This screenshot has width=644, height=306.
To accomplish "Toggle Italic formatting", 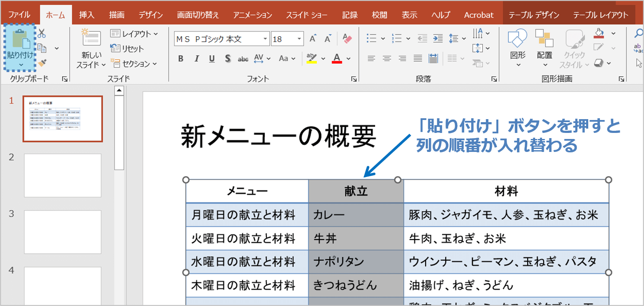I will [x=197, y=59].
